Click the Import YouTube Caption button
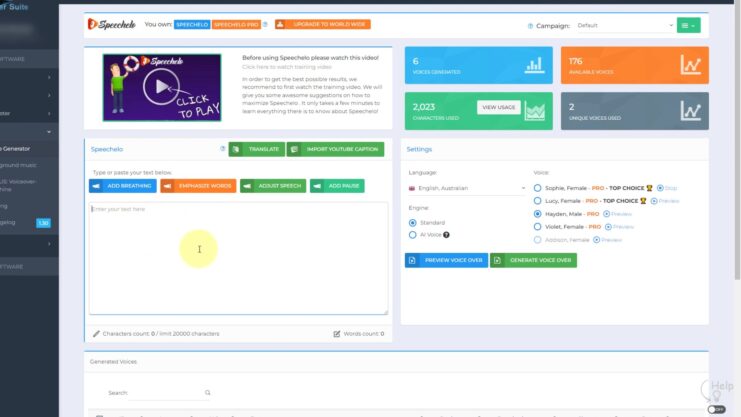This screenshot has height=417, width=741. 335,149
